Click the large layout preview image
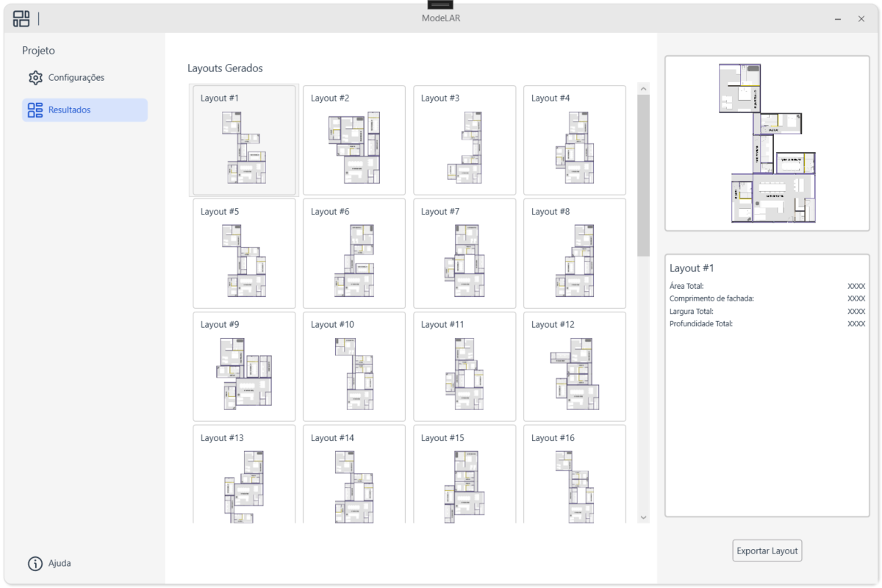The image size is (882, 588). [767, 143]
